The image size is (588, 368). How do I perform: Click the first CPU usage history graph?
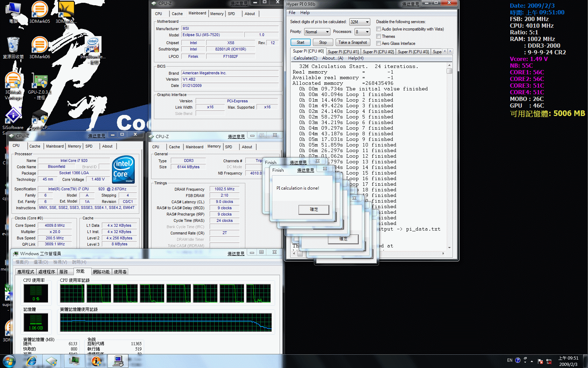coord(72,293)
